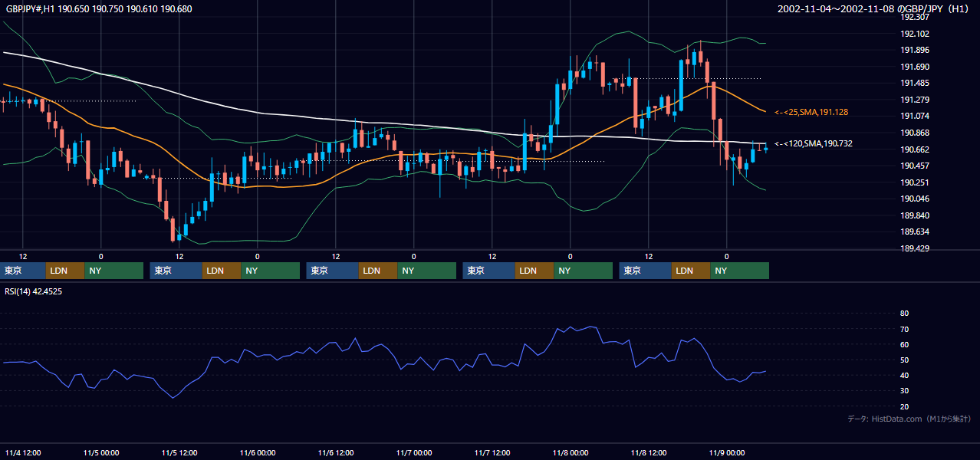Click the RSI 60 level label
The width and height of the screenshot is (980, 460).
pyautogui.click(x=904, y=344)
